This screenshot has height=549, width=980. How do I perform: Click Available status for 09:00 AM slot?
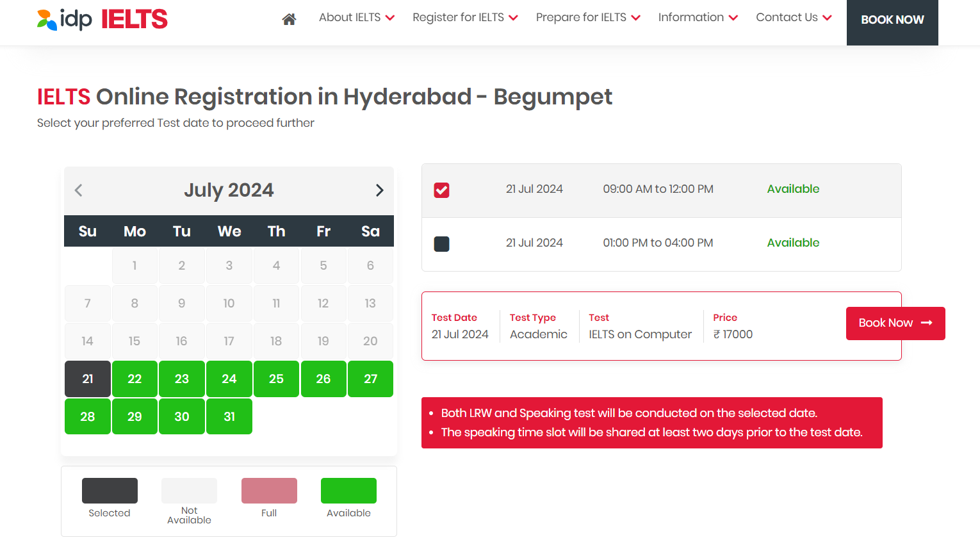tap(793, 189)
